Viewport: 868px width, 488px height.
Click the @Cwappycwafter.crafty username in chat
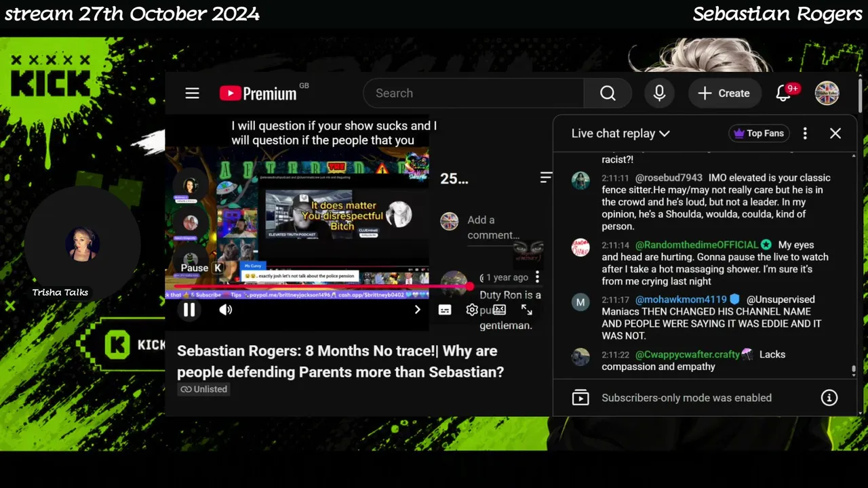688,354
